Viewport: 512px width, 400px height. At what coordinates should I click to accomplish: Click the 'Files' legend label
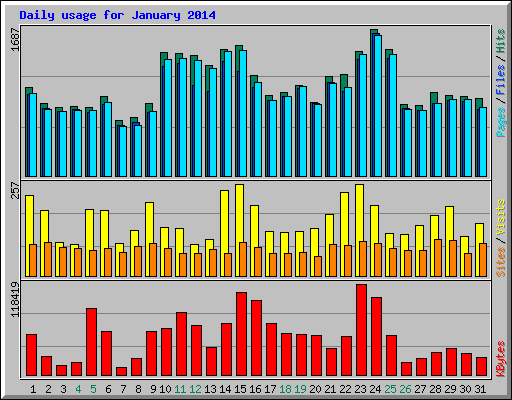click(501, 80)
